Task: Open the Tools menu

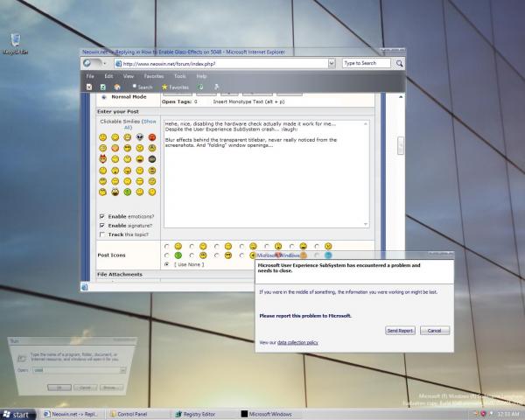Action: click(179, 76)
